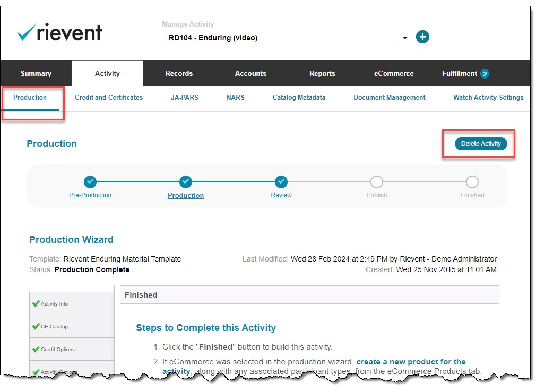Click the empty Finished step circle
Viewport: 536px width, 392px height.
472,182
